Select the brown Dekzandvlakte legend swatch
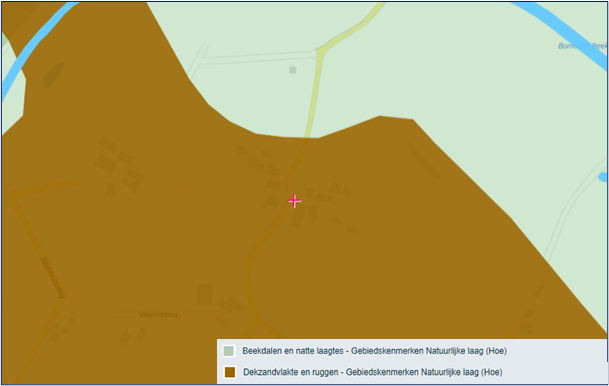This screenshot has width=609, height=386. (x=230, y=372)
